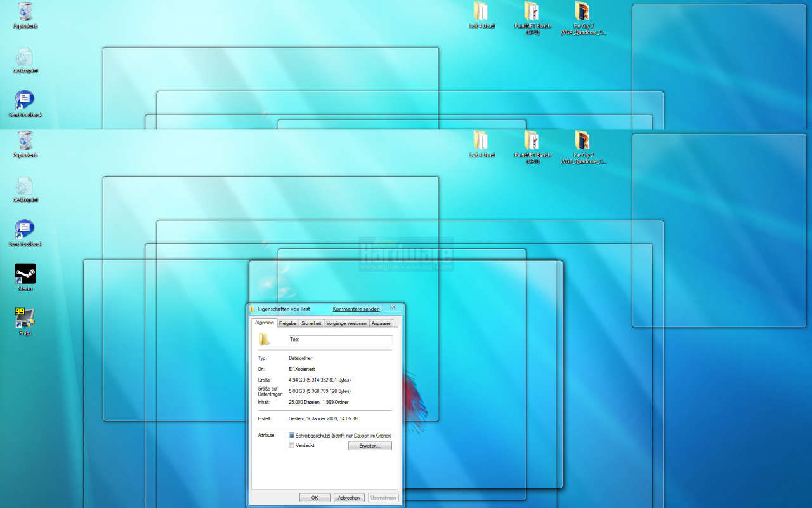Enable the Versteckt checkbox
The width and height of the screenshot is (812, 508).
(x=292, y=445)
